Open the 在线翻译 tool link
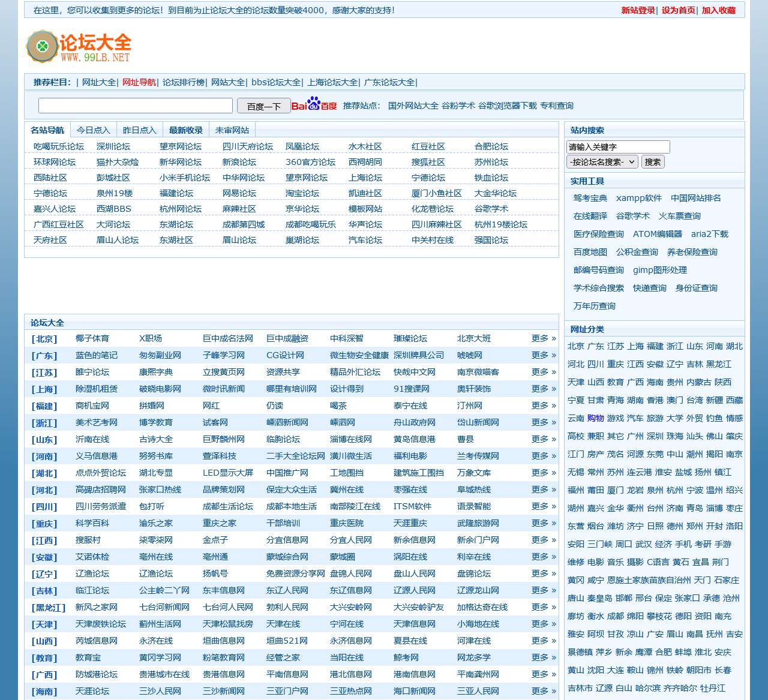 click(590, 216)
